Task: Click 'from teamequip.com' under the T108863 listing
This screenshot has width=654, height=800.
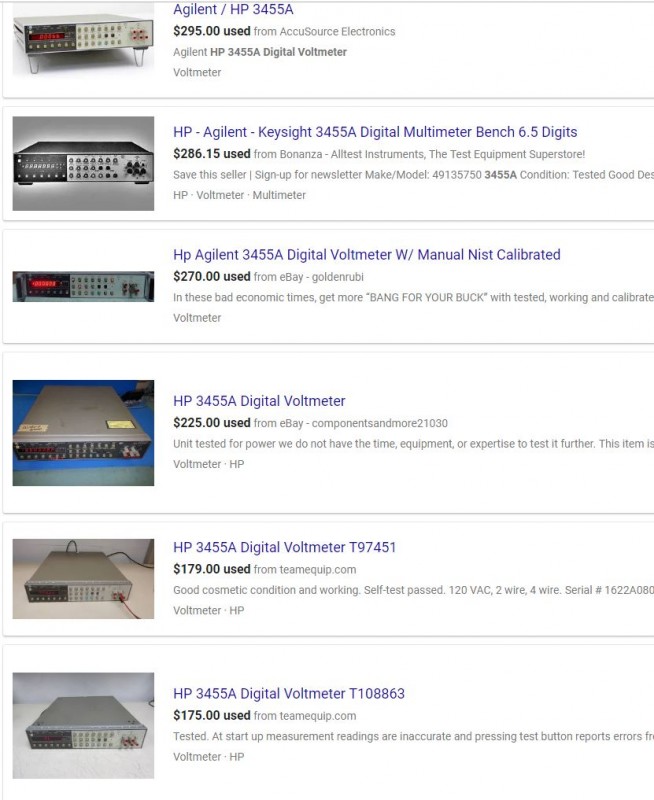Action: pos(305,716)
